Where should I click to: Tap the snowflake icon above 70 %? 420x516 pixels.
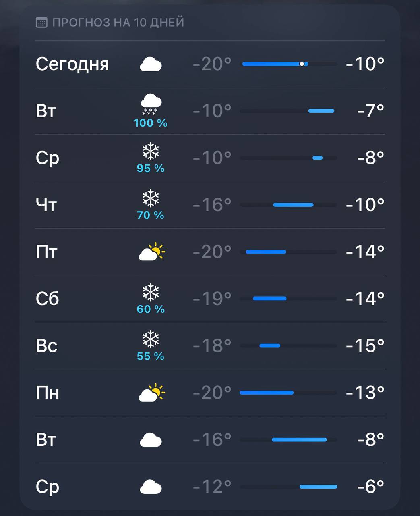(x=151, y=199)
